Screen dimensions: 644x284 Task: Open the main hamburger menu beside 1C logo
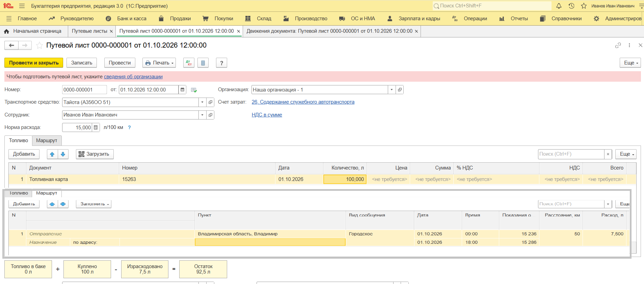coord(22,6)
